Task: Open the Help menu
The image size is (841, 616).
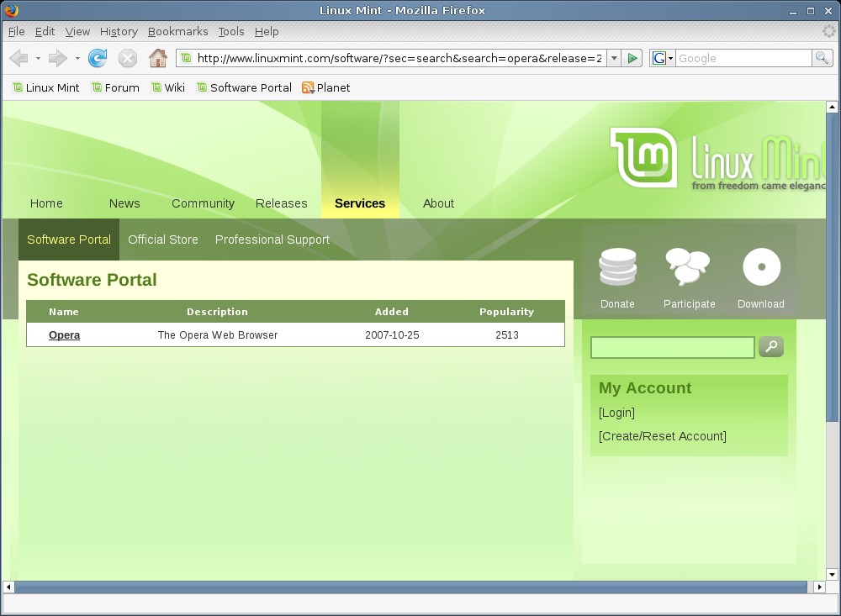Action: click(267, 32)
